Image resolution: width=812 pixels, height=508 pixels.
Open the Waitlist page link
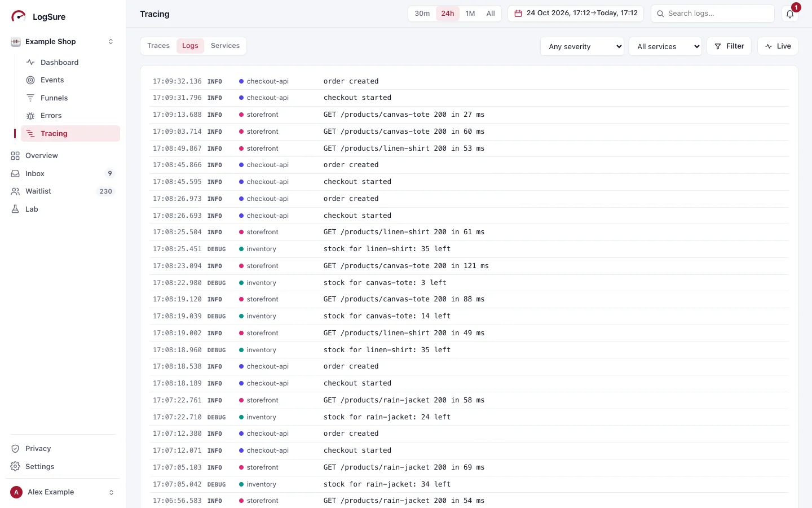coord(63,191)
